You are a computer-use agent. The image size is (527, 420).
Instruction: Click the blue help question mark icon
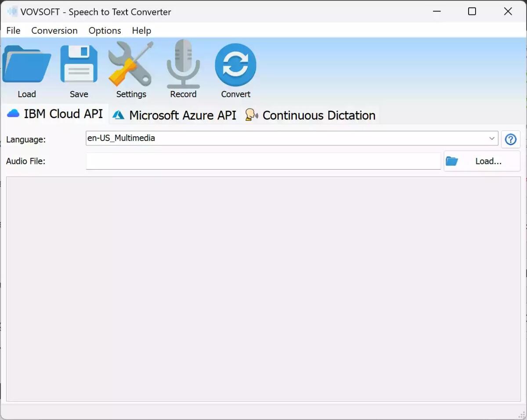click(510, 139)
